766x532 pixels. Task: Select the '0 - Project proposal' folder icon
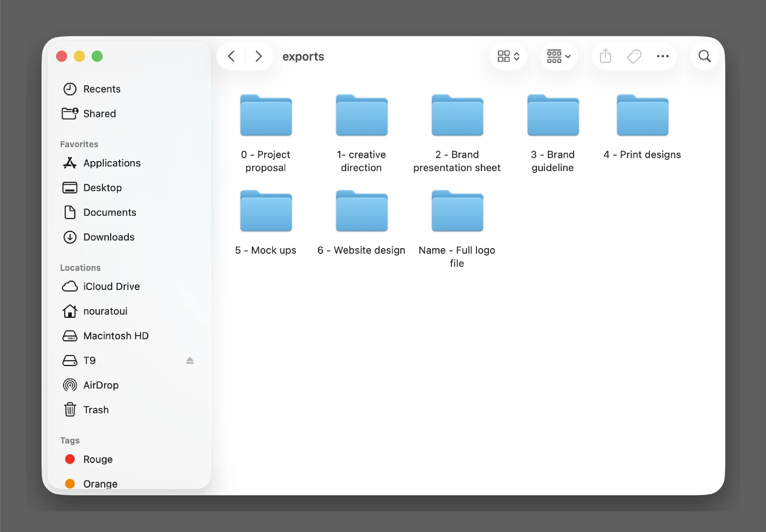pyautogui.click(x=266, y=115)
